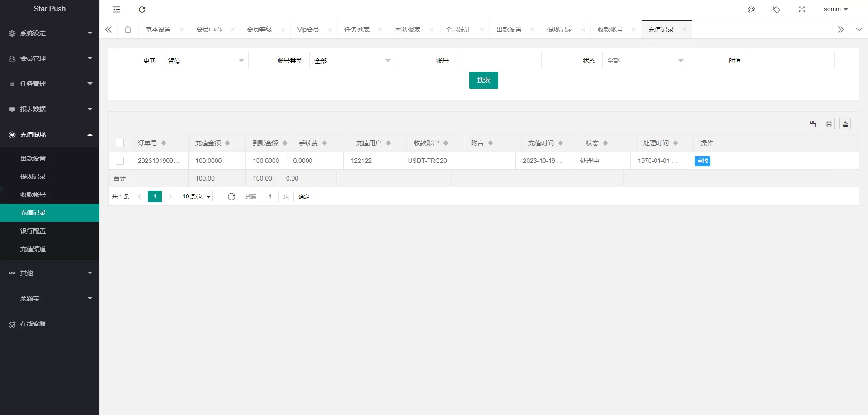Enter fullscreen mode via the expand icon
868x415 pixels.
802,9
